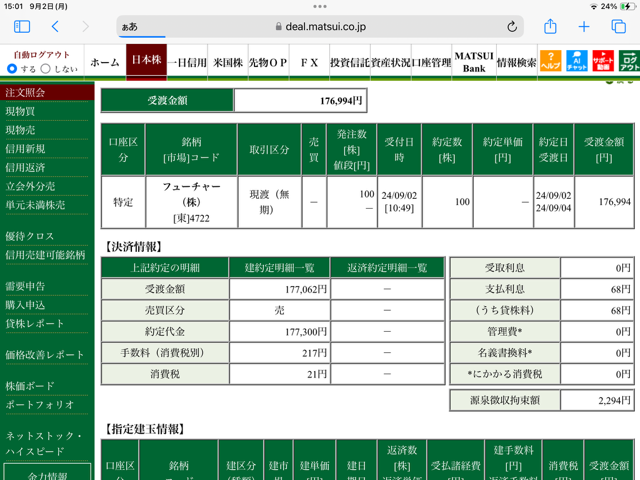Open the FX tab
This screenshot has height=480, width=640.
coord(309,62)
